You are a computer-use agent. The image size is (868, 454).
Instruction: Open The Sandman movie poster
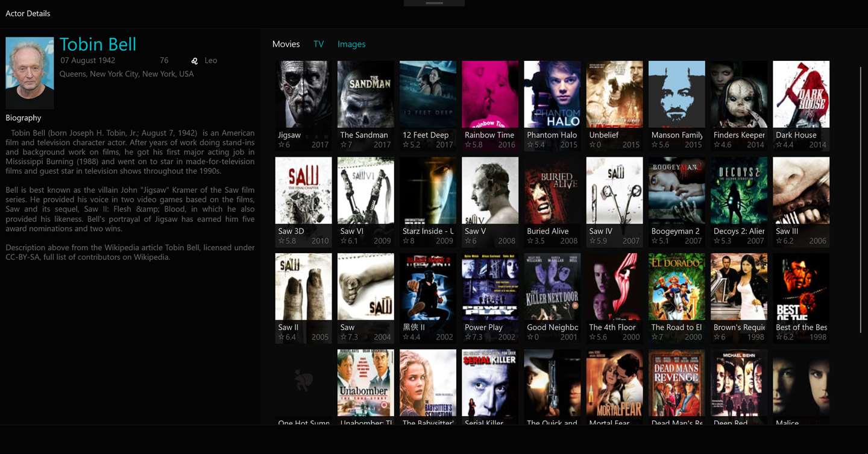365,94
